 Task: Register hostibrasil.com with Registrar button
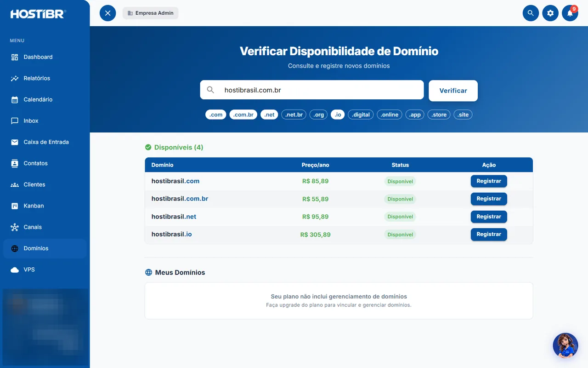tap(489, 181)
